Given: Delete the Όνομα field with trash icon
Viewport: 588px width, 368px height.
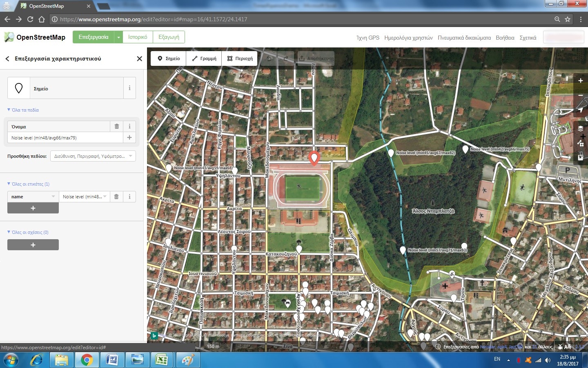Looking at the screenshot, I should click(117, 126).
